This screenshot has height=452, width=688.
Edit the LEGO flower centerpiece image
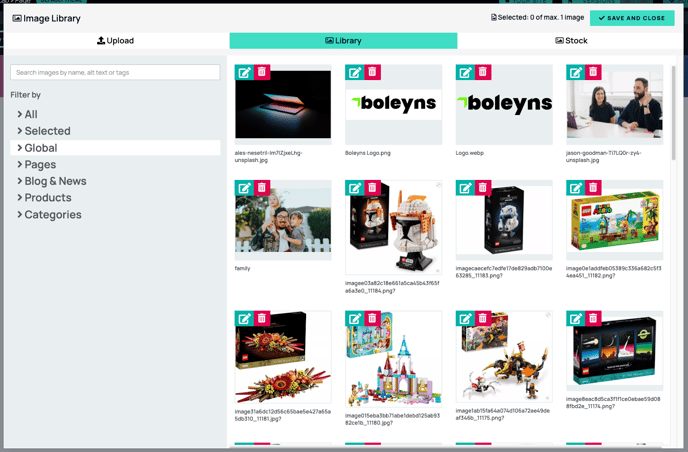(x=244, y=319)
